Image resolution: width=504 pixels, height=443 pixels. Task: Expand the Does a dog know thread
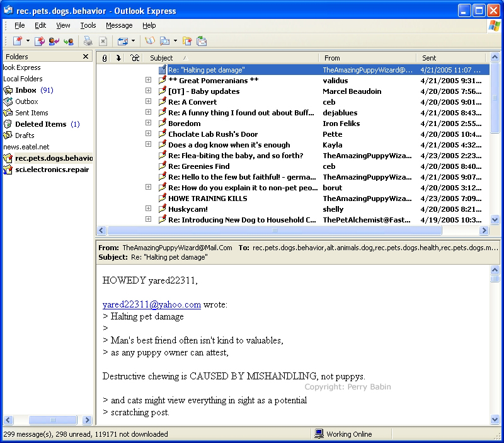[x=148, y=144]
